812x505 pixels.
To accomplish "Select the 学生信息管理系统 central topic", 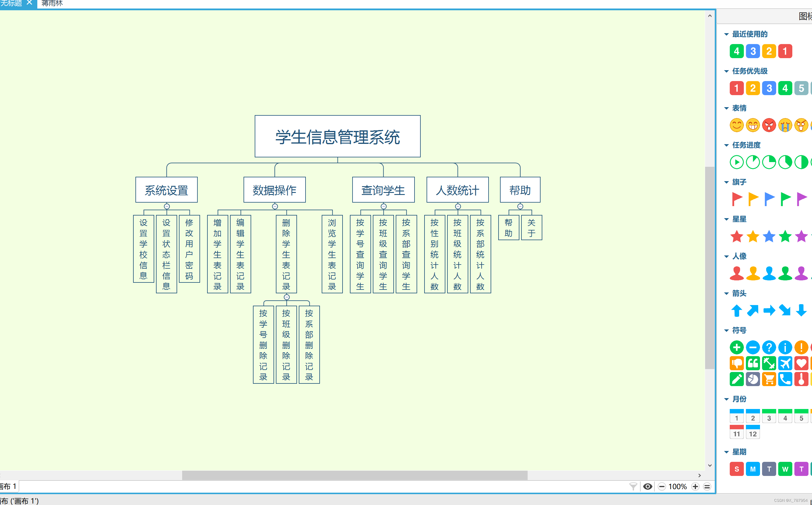I will tap(338, 136).
